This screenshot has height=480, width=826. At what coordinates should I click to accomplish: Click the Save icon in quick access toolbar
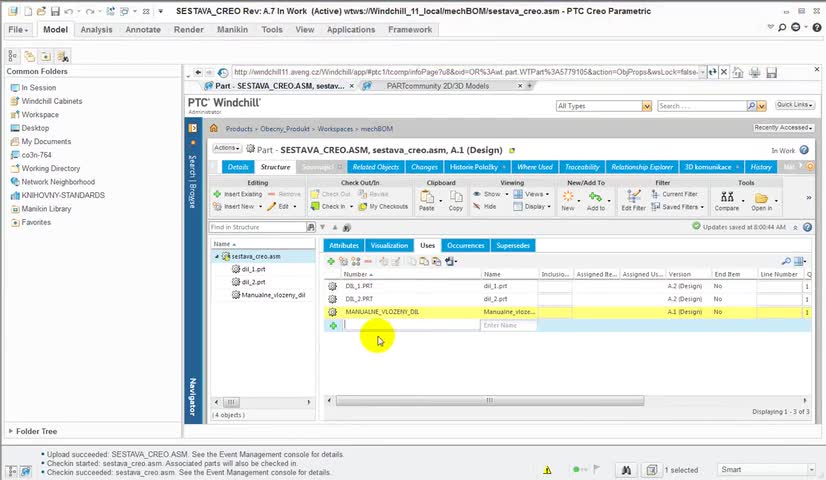(x=55, y=11)
